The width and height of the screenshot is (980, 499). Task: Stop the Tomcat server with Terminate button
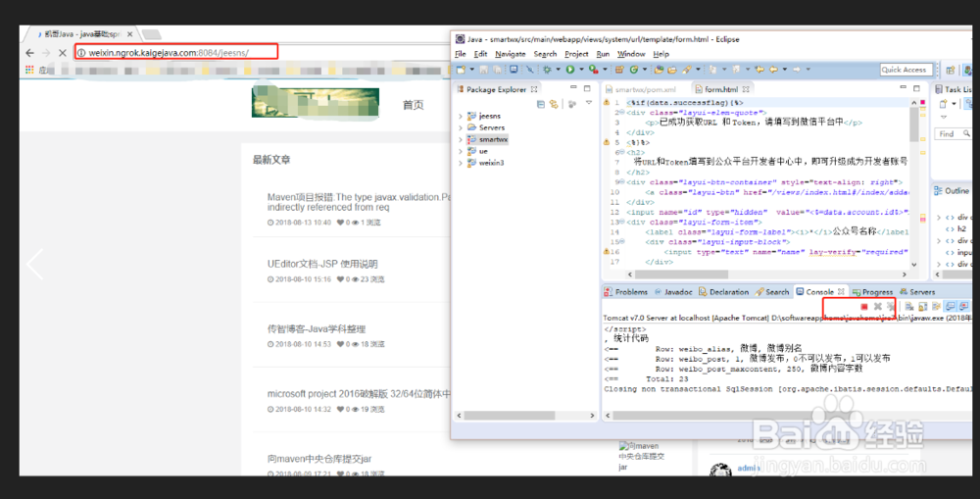click(864, 307)
